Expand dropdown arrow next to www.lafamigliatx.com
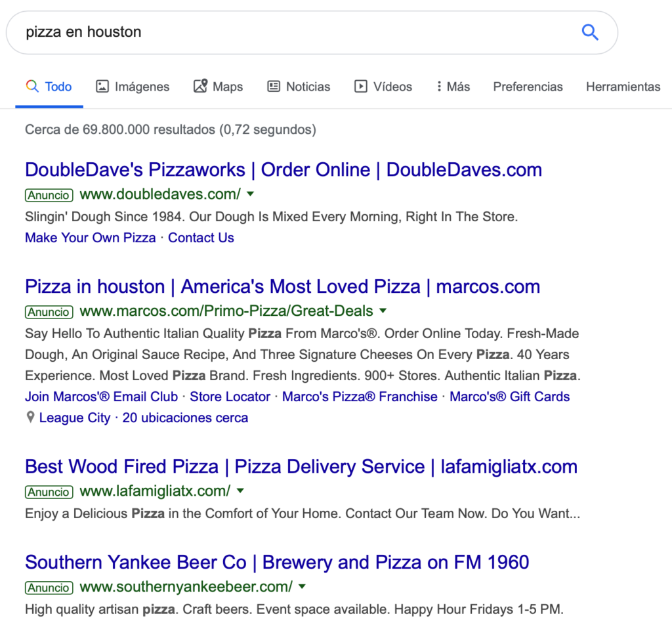This screenshot has width=672, height=631. pos(240,490)
